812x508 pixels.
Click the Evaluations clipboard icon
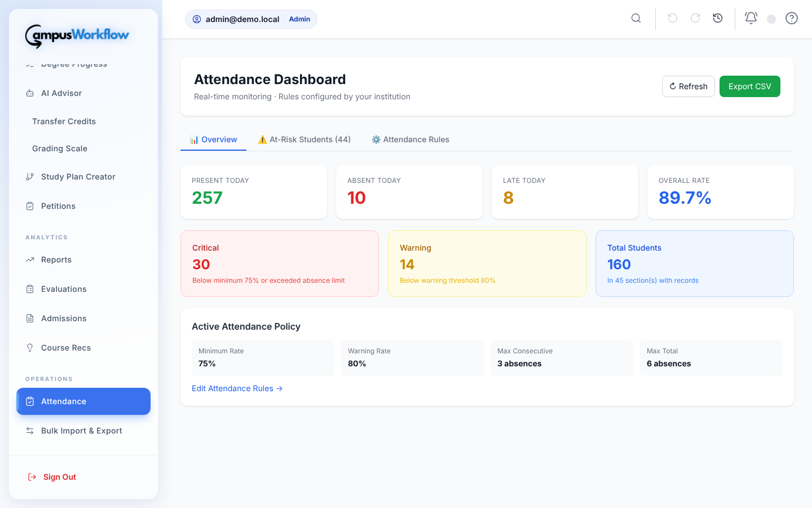point(30,289)
